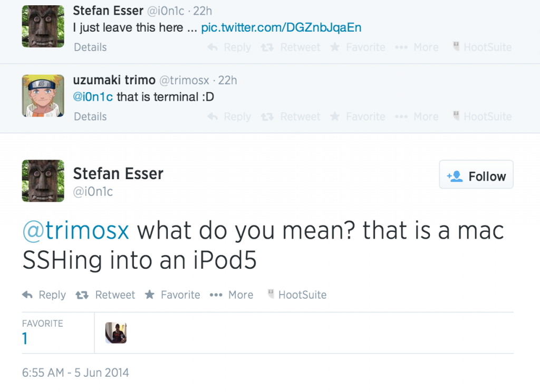Screen dimensions: 540x392
Task: Favorite the main Stefan Esser tweet
Action: [x=172, y=295]
